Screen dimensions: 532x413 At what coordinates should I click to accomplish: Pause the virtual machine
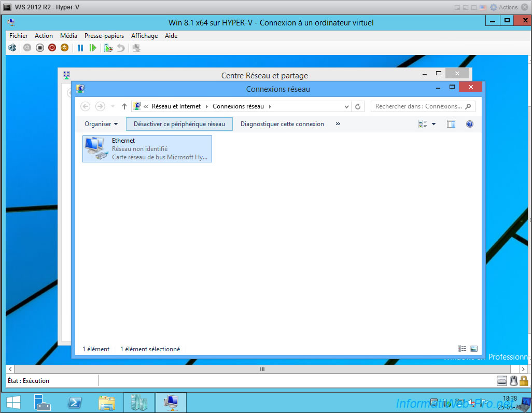80,48
